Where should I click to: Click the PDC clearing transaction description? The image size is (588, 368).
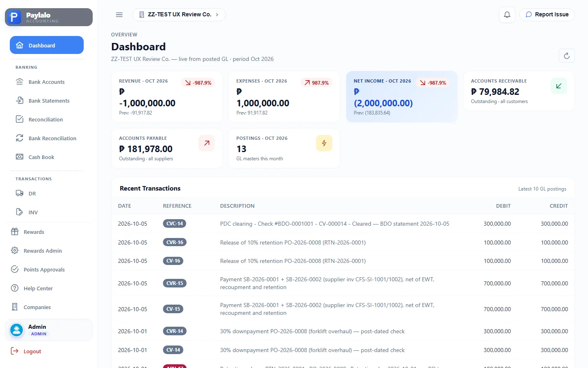334,224
